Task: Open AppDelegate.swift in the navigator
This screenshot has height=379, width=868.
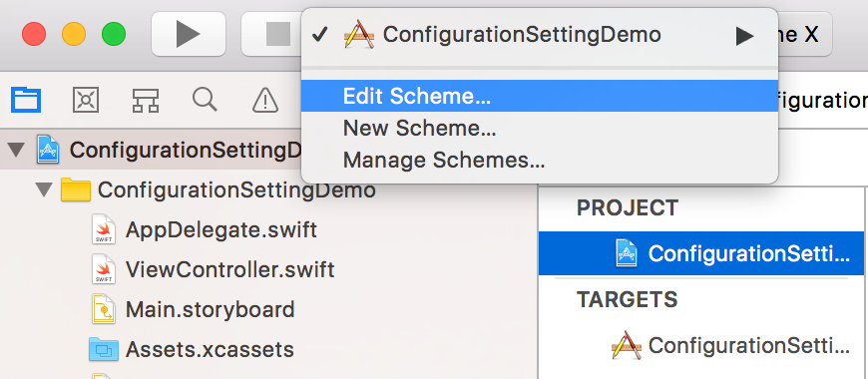Action: click(x=220, y=229)
